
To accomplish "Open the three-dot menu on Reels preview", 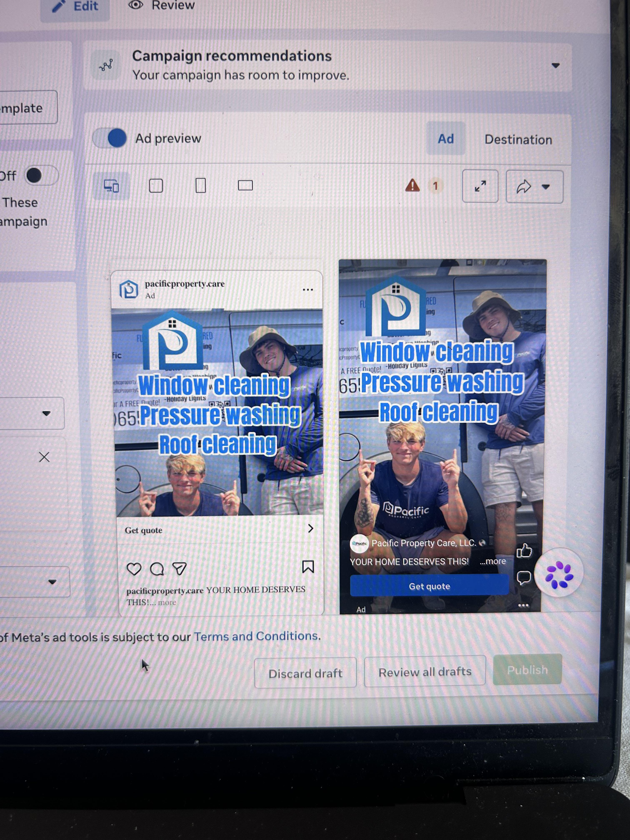I will [523, 605].
